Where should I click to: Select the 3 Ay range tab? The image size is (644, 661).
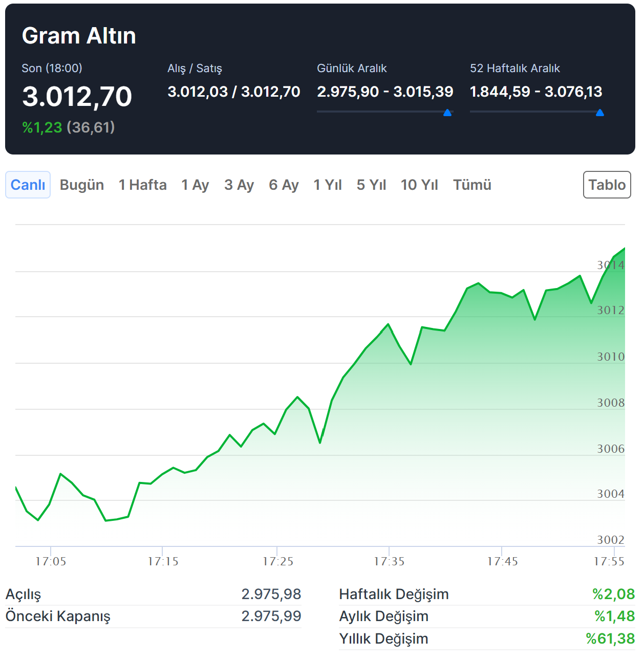click(239, 185)
